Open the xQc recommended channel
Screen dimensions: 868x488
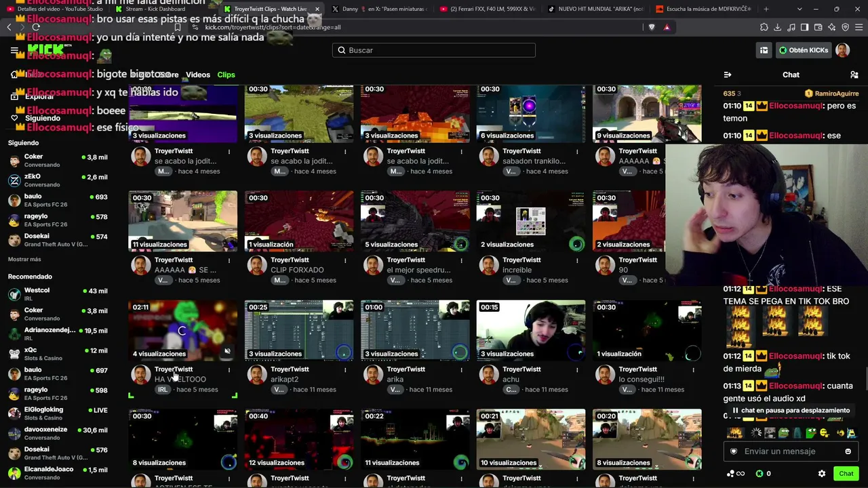point(58,354)
